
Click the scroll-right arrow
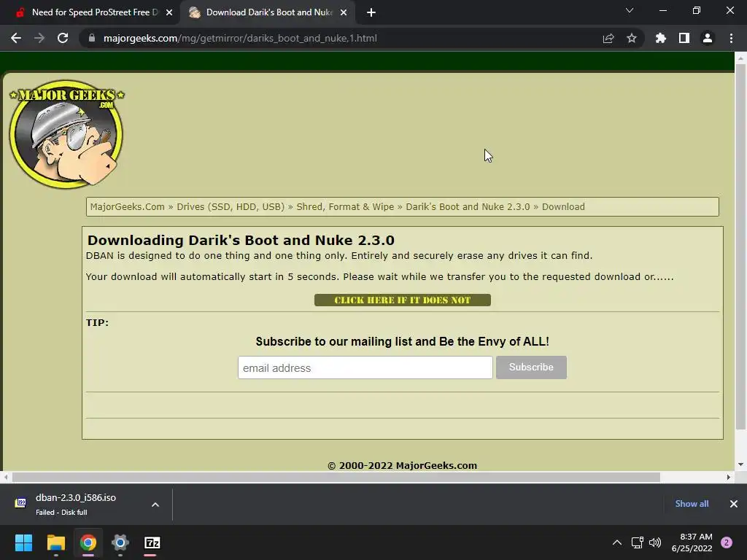pos(729,477)
